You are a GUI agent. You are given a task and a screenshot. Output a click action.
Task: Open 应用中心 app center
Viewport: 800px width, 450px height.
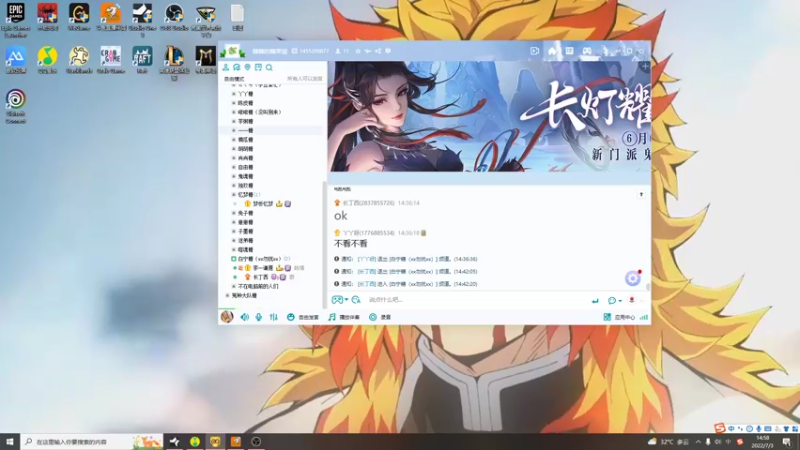619,317
